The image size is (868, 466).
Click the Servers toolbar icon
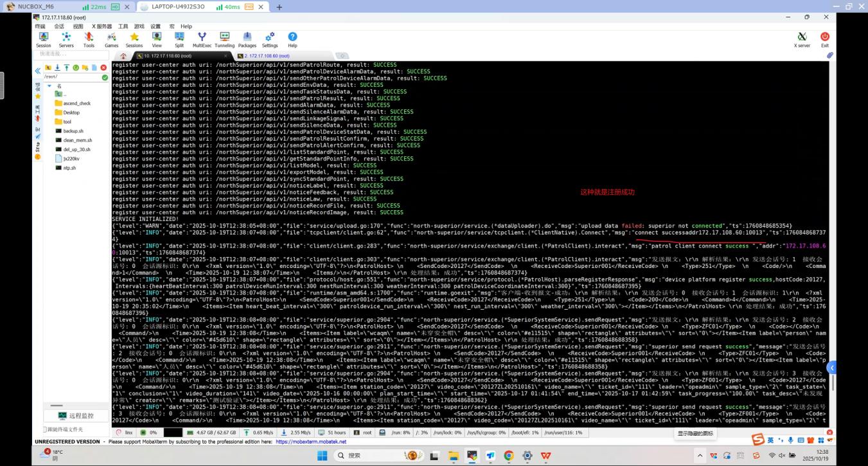pos(66,40)
